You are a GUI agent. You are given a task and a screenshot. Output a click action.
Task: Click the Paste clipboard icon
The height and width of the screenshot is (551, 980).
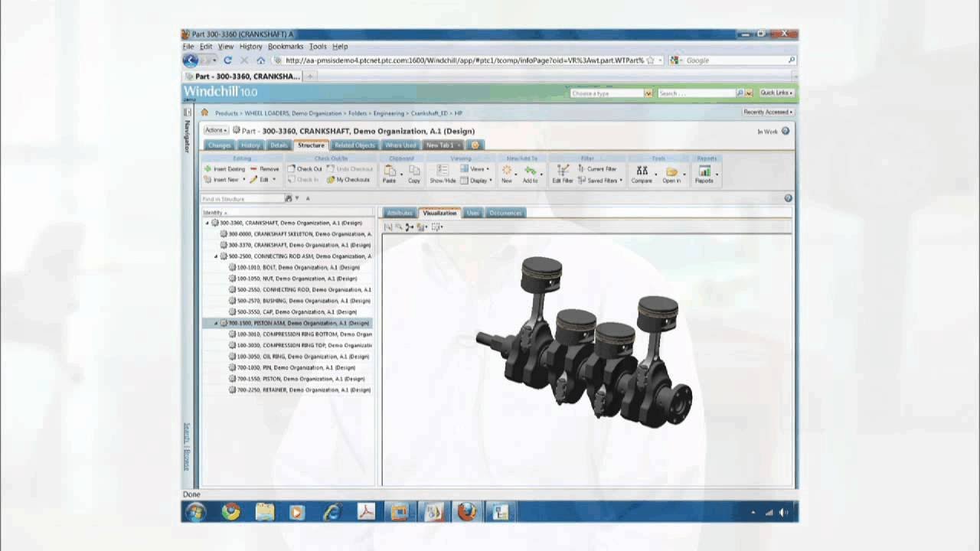[390, 171]
